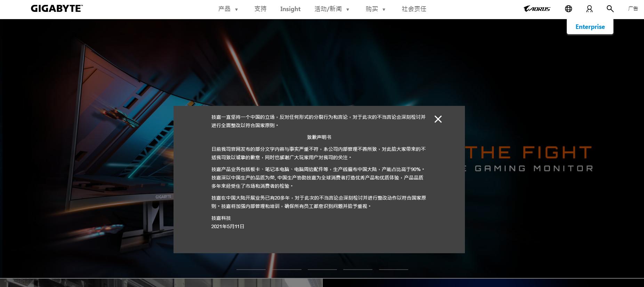Click the Enterprise link
Screen dimensions: 644x287
[x=590, y=27]
